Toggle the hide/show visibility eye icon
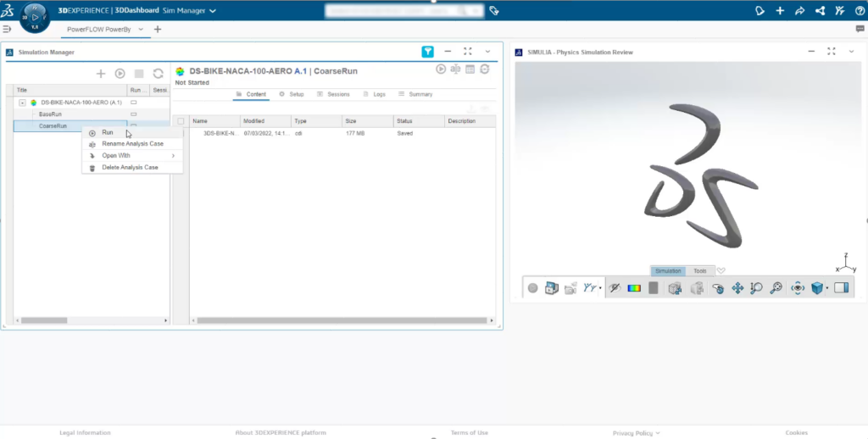 pos(616,288)
